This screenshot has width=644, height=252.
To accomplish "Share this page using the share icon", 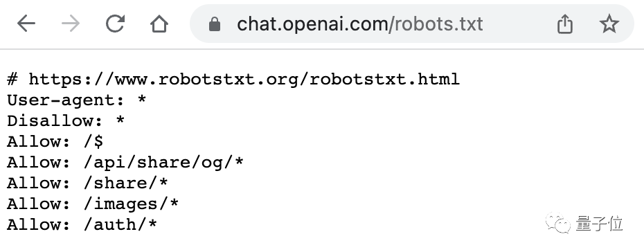I will [565, 24].
